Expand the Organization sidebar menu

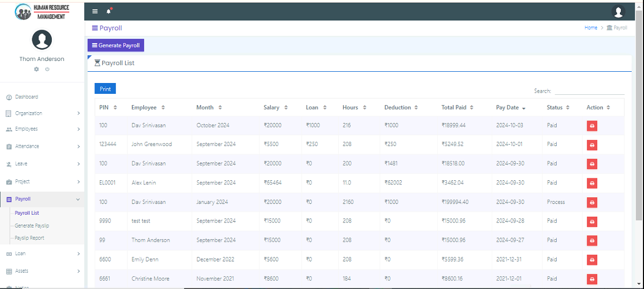(42, 113)
